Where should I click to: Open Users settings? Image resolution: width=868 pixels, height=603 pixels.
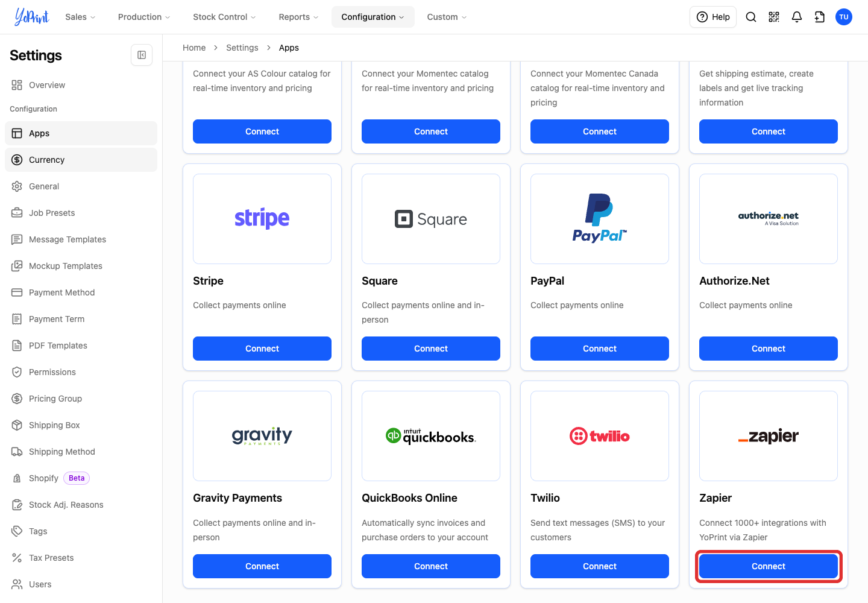coord(81,584)
